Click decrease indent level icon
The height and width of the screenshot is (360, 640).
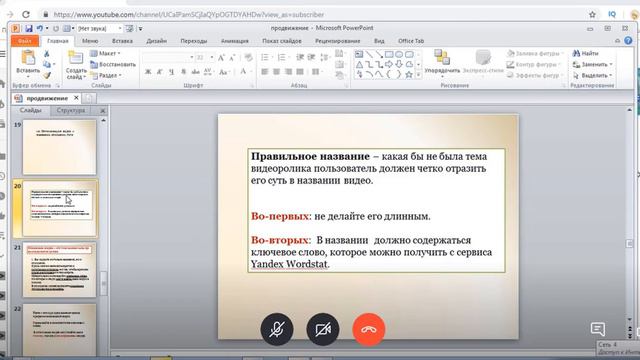[300, 58]
